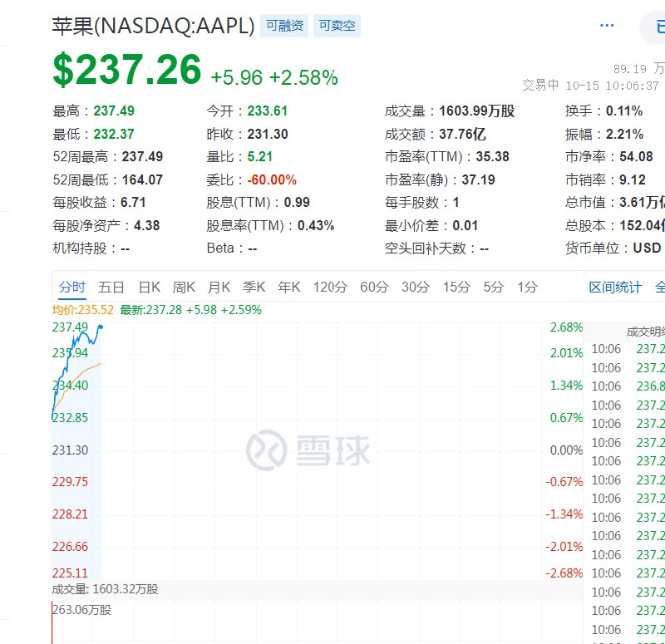Switch to the 30分 chart tab
The height and width of the screenshot is (644, 665).
pos(415,287)
